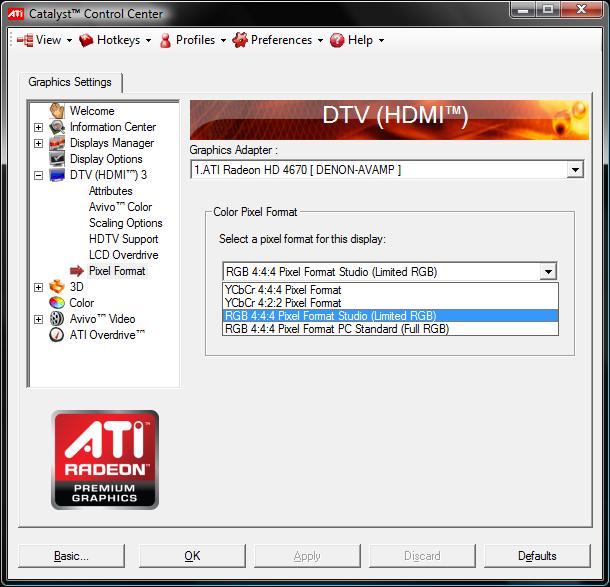Click the Displays Manager monitor icon
This screenshot has width=610, height=587.
[x=57, y=143]
